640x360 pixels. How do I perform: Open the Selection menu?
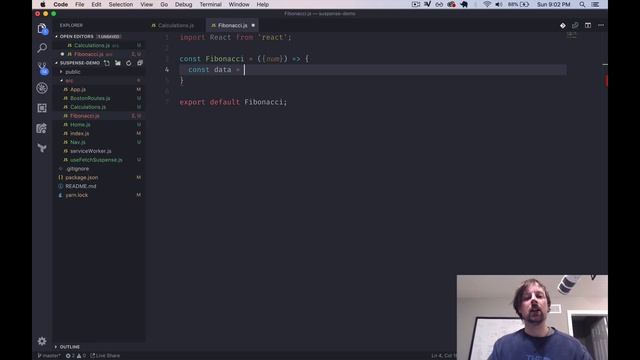click(121, 4)
